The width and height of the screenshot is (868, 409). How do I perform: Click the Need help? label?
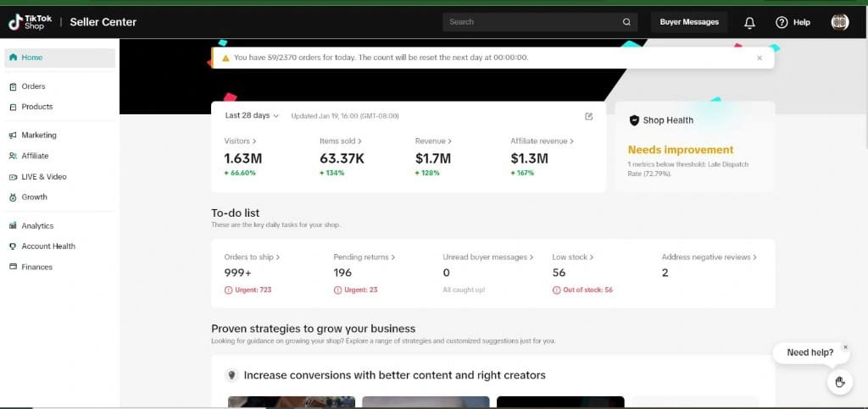click(810, 352)
